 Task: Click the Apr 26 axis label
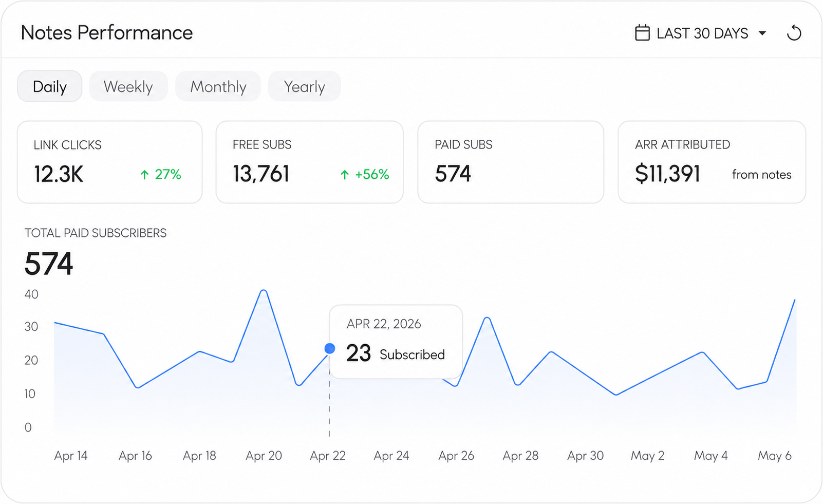[x=456, y=456]
